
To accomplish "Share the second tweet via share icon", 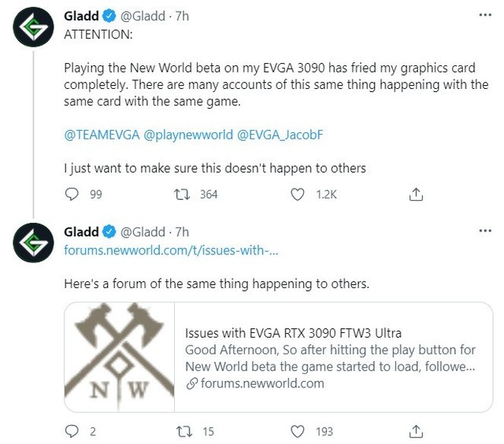I will coord(416,431).
